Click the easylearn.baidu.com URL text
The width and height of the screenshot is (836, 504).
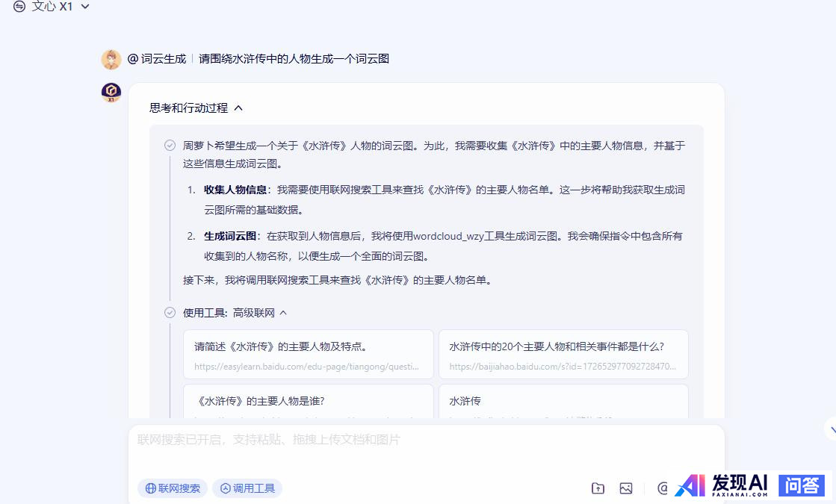tap(306, 367)
